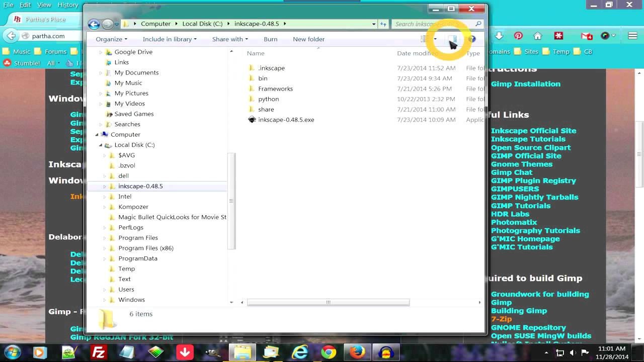Click the Pinterest toolbar icon in Firefox
The height and width of the screenshot is (362, 644).
[518, 36]
